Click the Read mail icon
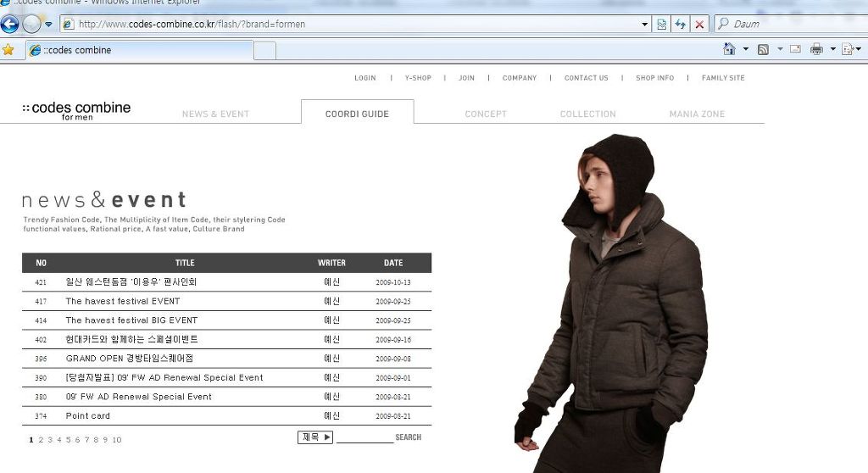The width and height of the screenshot is (868, 473). tap(795, 48)
